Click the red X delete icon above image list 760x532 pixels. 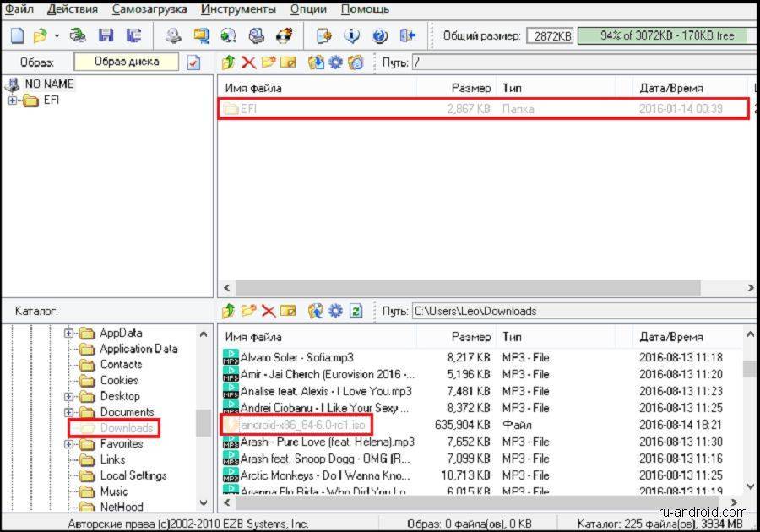pos(248,62)
